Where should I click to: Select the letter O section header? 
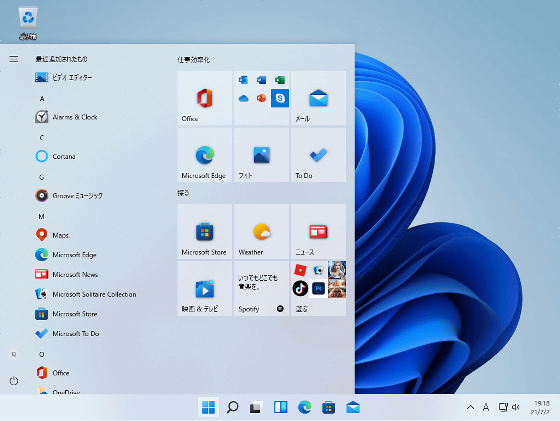42,355
